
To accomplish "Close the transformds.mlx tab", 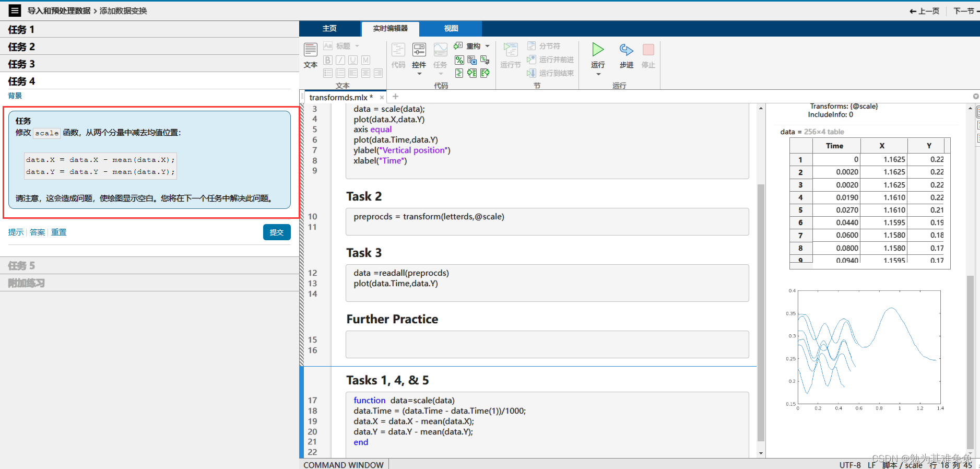I will tap(382, 97).
